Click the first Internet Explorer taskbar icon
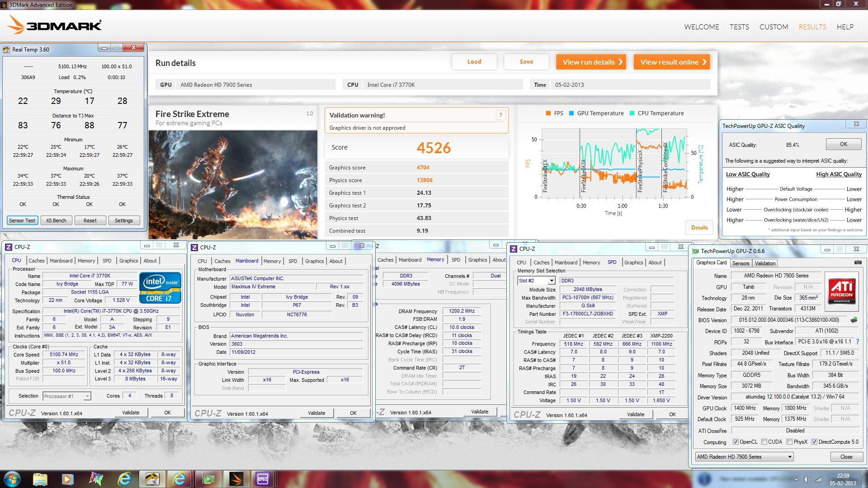This screenshot has height=488, width=868. [x=124, y=479]
